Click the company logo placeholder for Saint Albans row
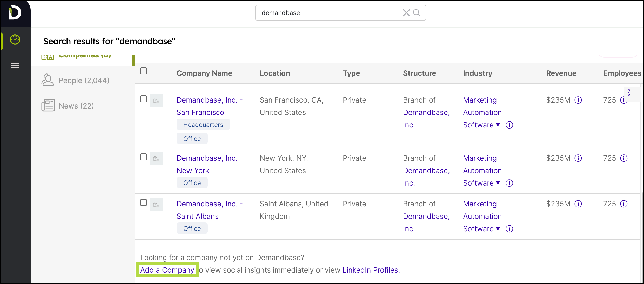This screenshot has width=644, height=284. [x=156, y=204]
